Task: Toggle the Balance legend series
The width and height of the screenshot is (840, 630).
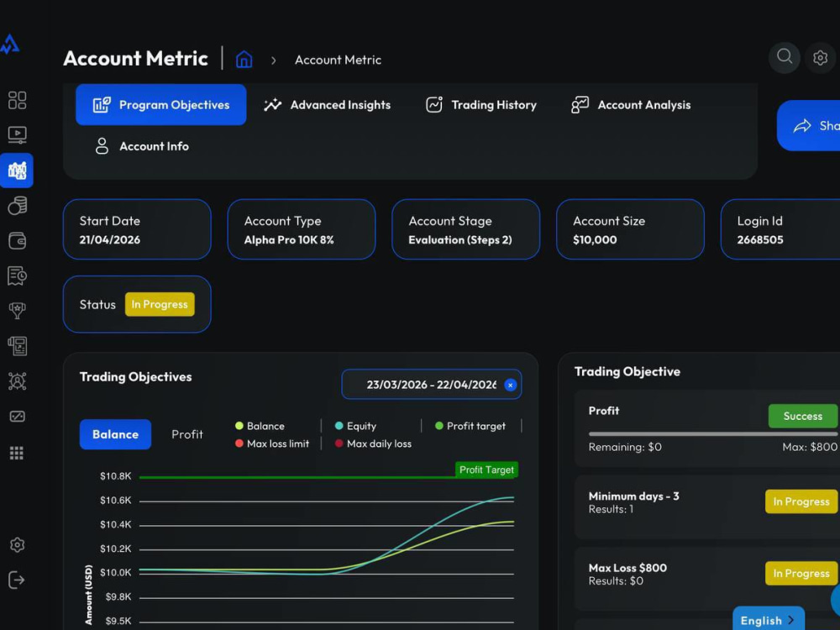Action: pyautogui.click(x=260, y=426)
